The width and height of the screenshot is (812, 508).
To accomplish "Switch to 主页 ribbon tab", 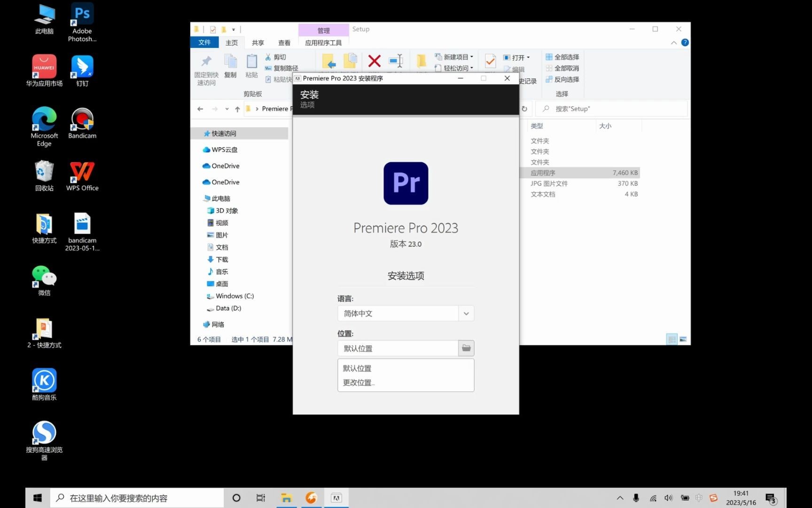I will (232, 42).
